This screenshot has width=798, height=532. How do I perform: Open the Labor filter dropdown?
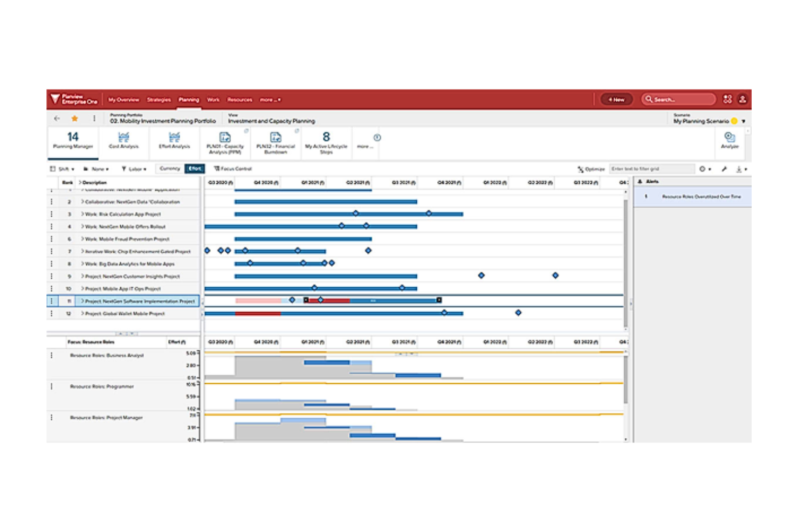tap(134, 169)
